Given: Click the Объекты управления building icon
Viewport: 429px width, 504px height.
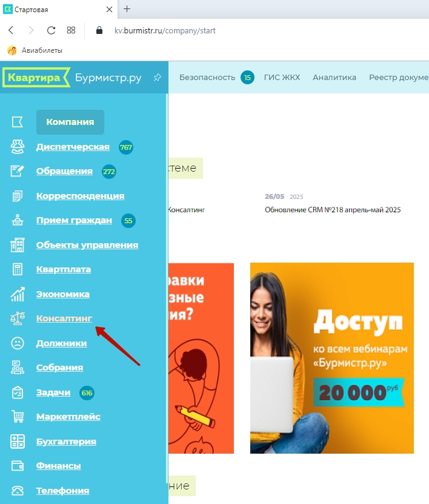Looking at the screenshot, I should click(18, 245).
